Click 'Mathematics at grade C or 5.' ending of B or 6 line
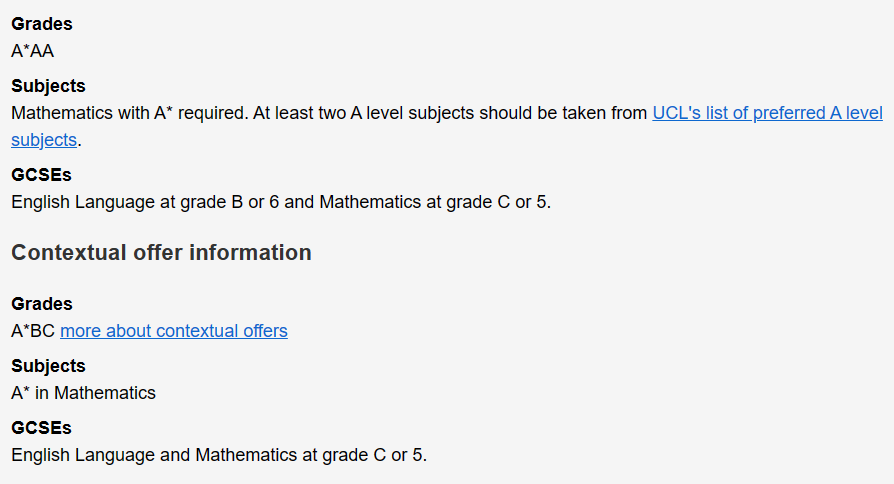Screen dimensions: 894x484 (435, 202)
